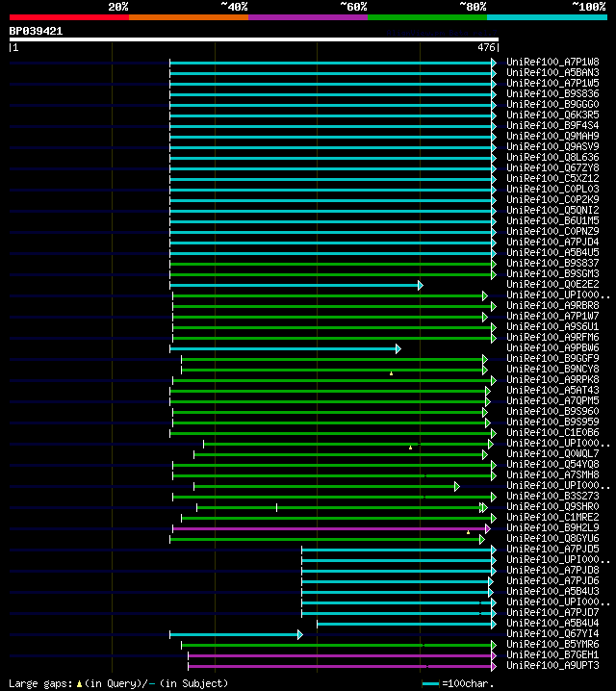Click the purple ~60% legend segment
616x691 pixels.
click(x=308, y=17)
